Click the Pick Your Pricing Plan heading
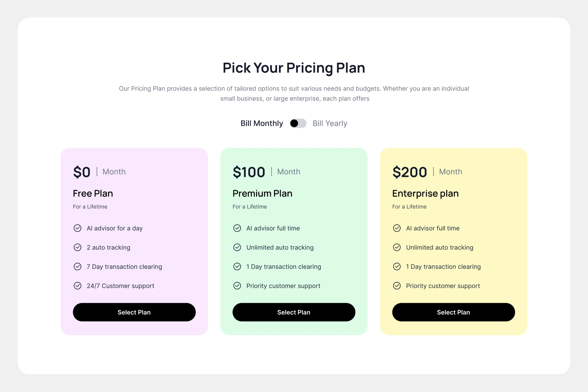This screenshot has height=392, width=588. tap(294, 68)
